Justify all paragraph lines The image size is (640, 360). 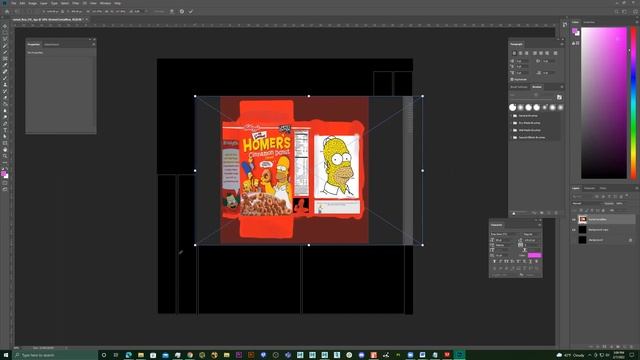556,53
